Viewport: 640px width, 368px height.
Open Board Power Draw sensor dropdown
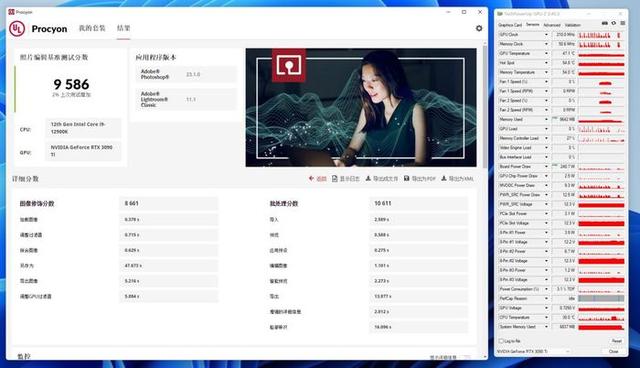tap(546, 166)
